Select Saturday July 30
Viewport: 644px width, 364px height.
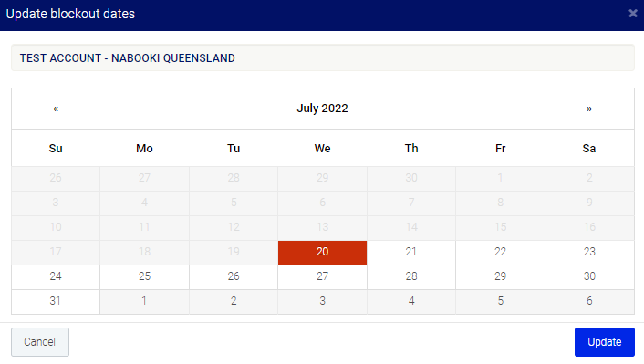[589, 277]
